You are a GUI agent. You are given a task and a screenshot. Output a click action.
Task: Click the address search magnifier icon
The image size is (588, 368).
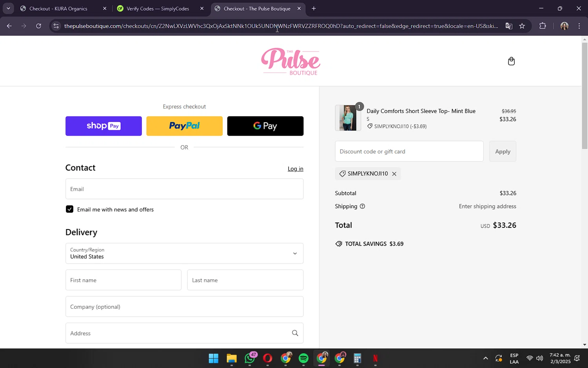tap(295, 333)
